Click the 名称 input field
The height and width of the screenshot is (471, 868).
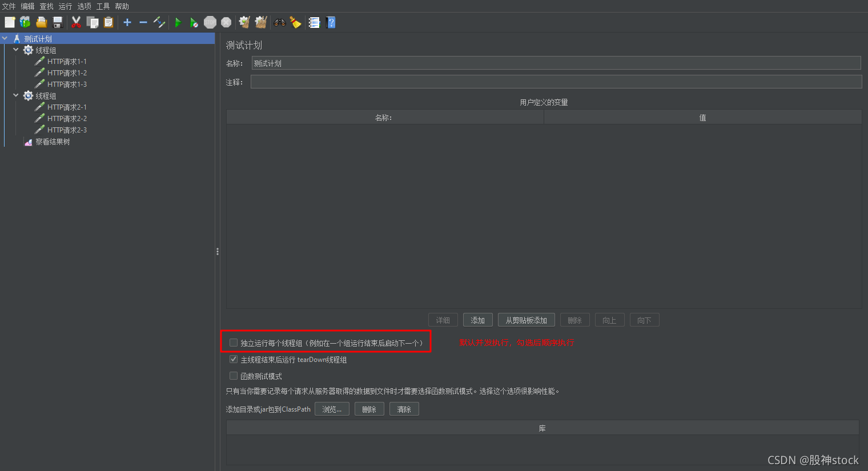pos(556,63)
